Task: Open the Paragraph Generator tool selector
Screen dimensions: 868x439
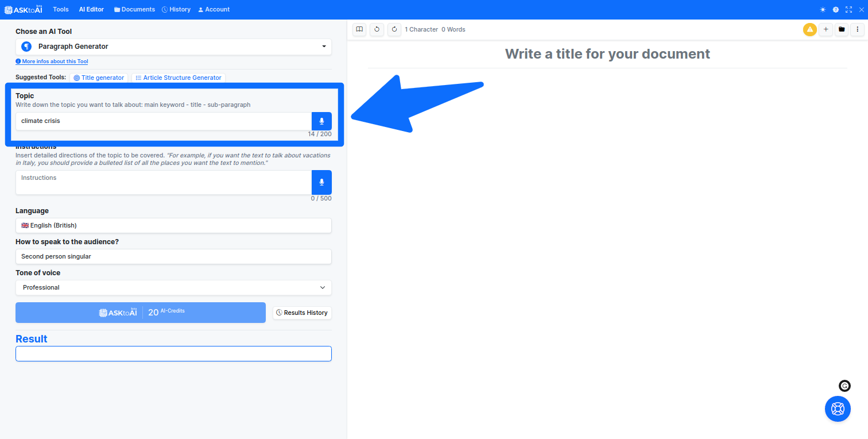Action: (x=173, y=47)
